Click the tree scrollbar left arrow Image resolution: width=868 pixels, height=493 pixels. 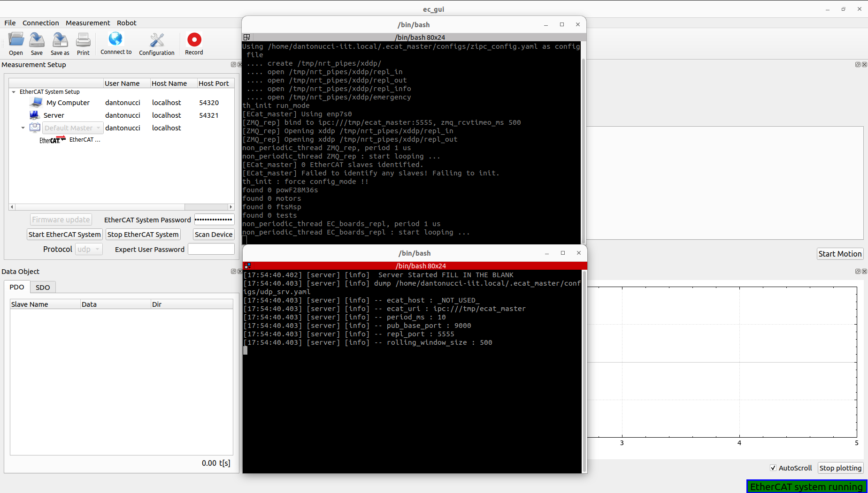point(12,207)
